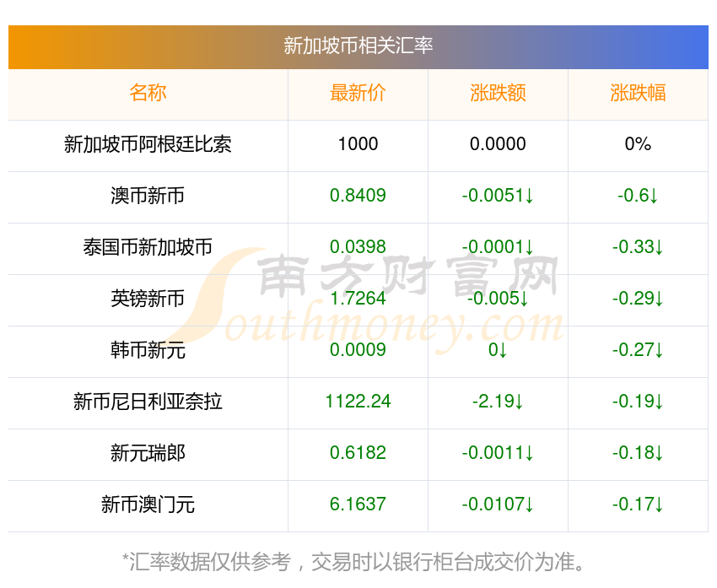
Task: Click the 0% change percentage
Action: coord(638,144)
